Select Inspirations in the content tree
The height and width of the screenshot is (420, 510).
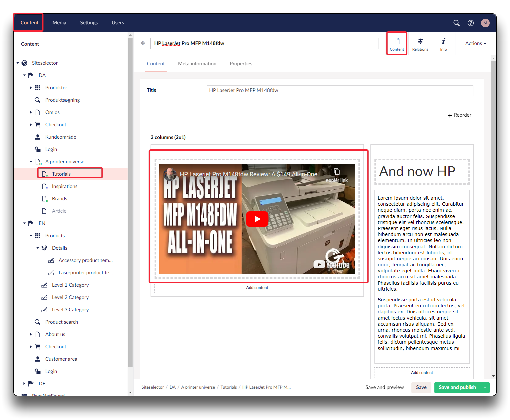pyautogui.click(x=64, y=186)
